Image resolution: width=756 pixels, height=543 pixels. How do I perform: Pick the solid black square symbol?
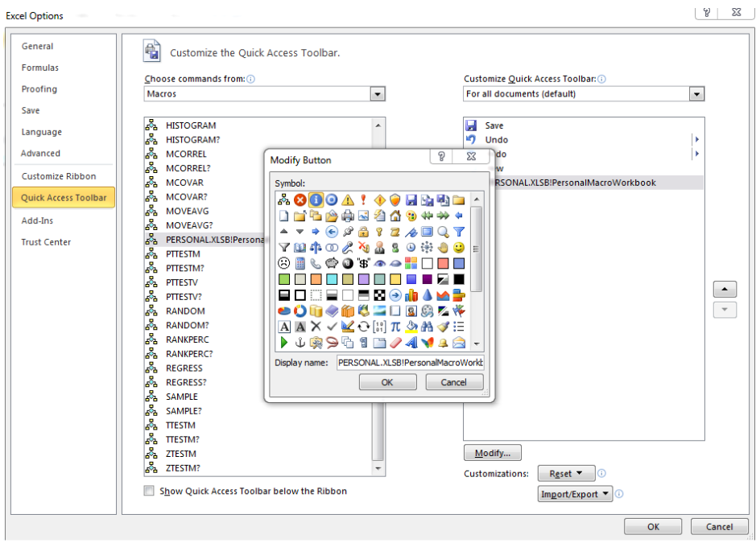pyautogui.click(x=459, y=279)
